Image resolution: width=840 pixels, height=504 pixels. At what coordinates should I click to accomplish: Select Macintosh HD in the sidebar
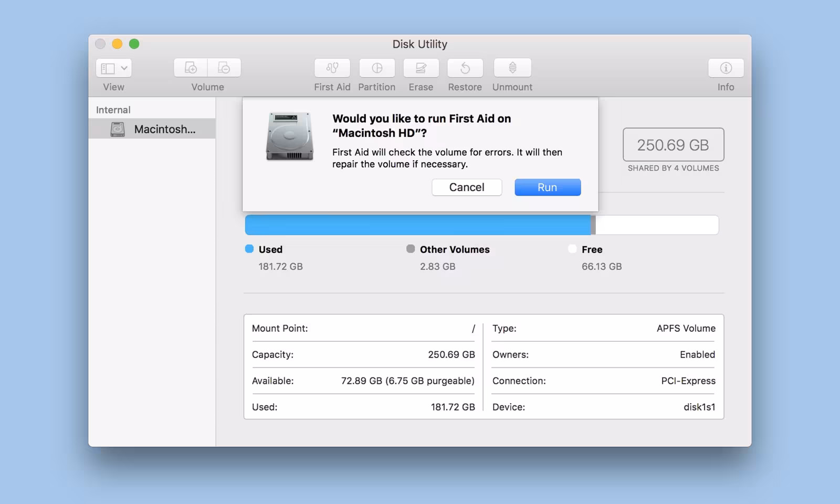pyautogui.click(x=152, y=129)
